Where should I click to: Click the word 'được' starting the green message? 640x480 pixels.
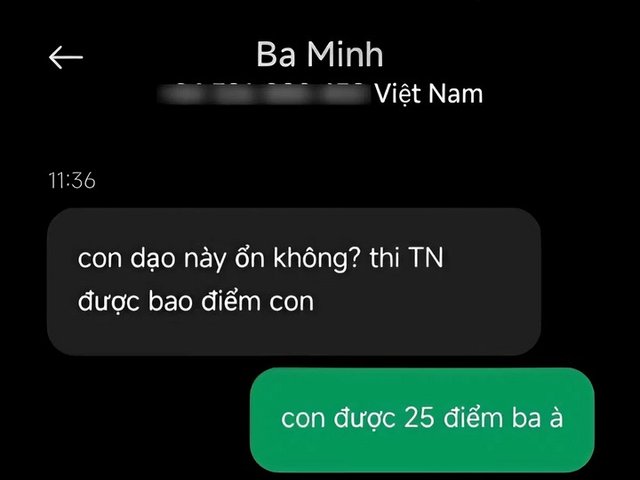[x=364, y=419]
